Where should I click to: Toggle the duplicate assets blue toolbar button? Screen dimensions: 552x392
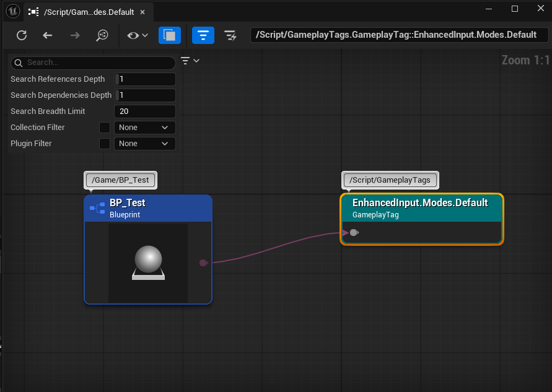click(x=169, y=35)
